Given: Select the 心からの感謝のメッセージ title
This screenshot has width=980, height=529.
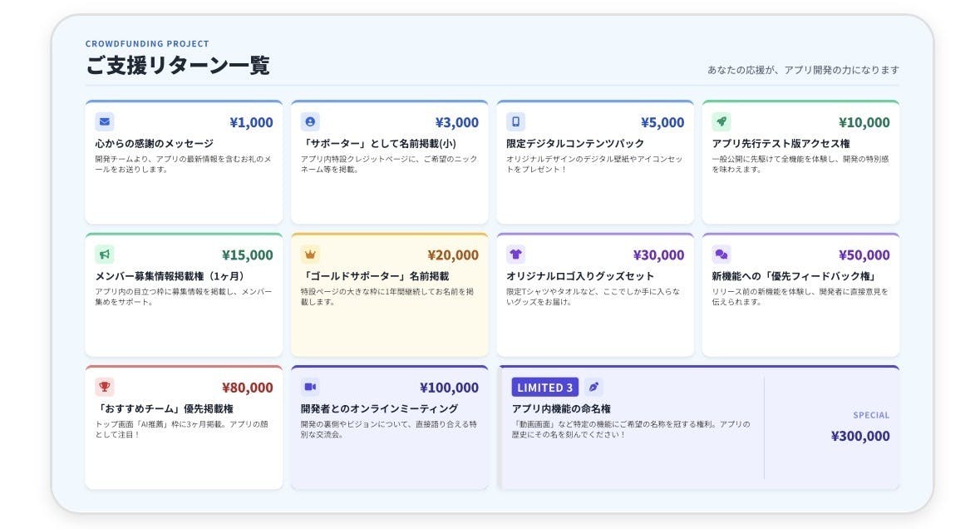Looking at the screenshot, I should [154, 144].
